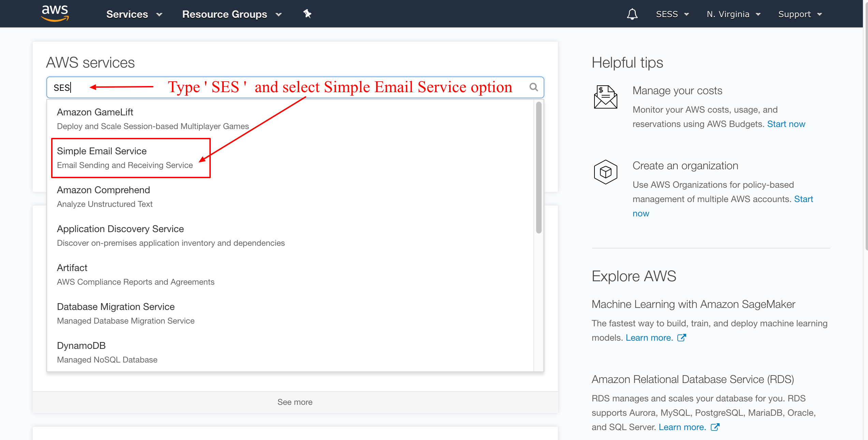Select Application Discovery Service
Viewport: 868px width, 440px height.
[x=290, y=236]
